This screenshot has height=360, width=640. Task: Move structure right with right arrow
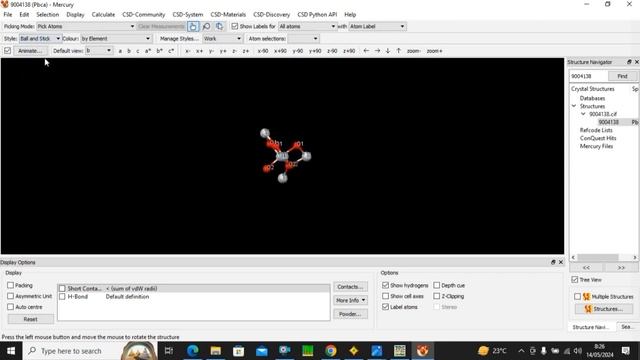[x=377, y=51]
